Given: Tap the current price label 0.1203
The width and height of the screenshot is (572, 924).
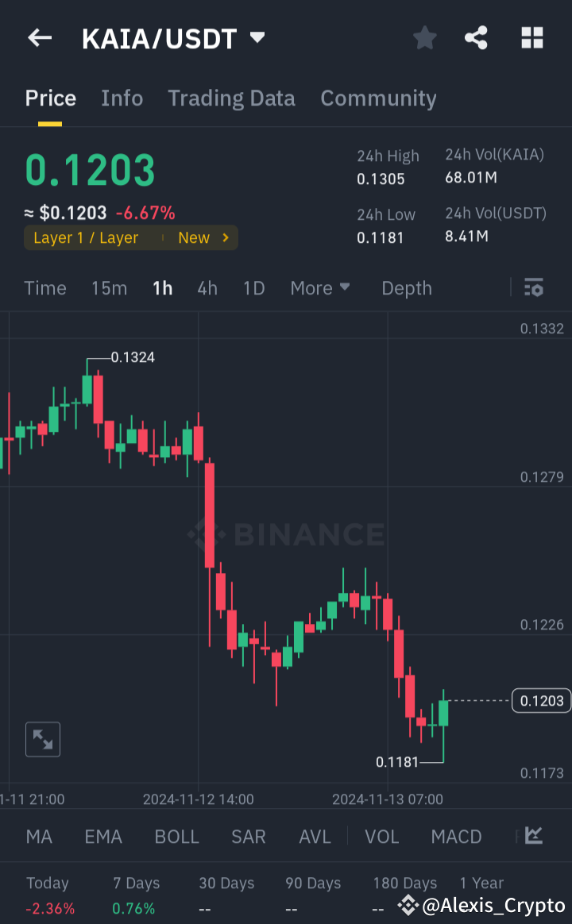Looking at the screenshot, I should (541, 700).
